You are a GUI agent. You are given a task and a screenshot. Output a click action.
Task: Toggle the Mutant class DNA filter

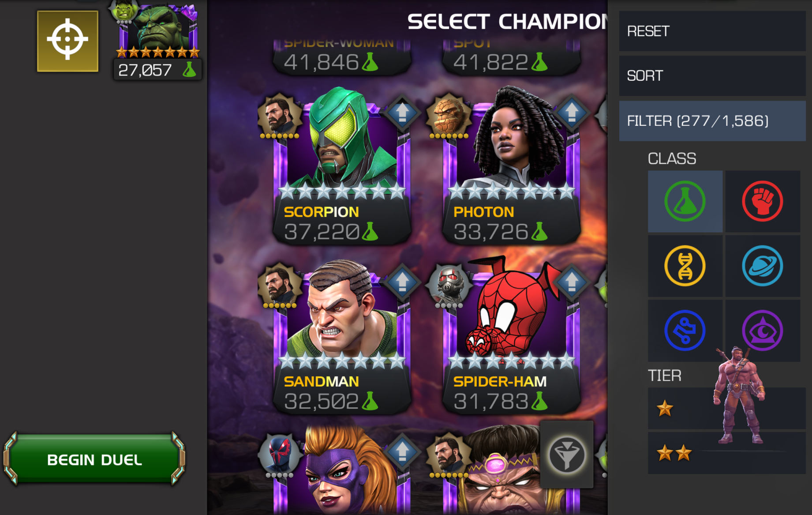685,266
